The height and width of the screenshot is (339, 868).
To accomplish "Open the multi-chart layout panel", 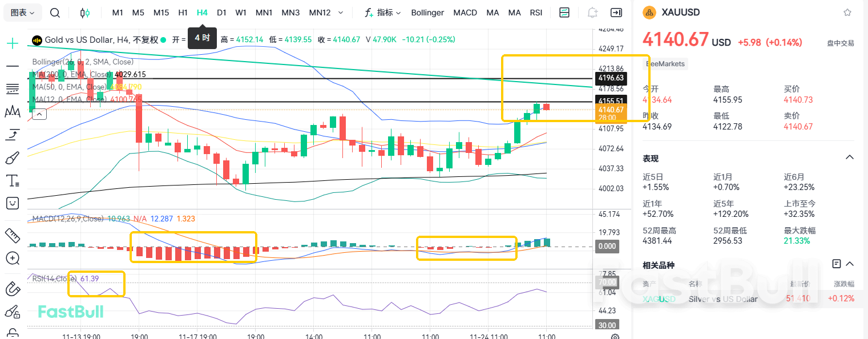I will (564, 11).
